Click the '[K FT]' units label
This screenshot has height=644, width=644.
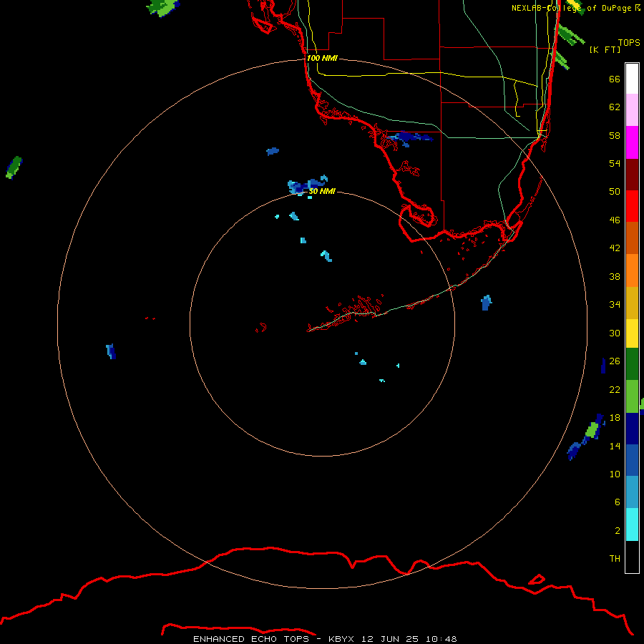point(605,49)
